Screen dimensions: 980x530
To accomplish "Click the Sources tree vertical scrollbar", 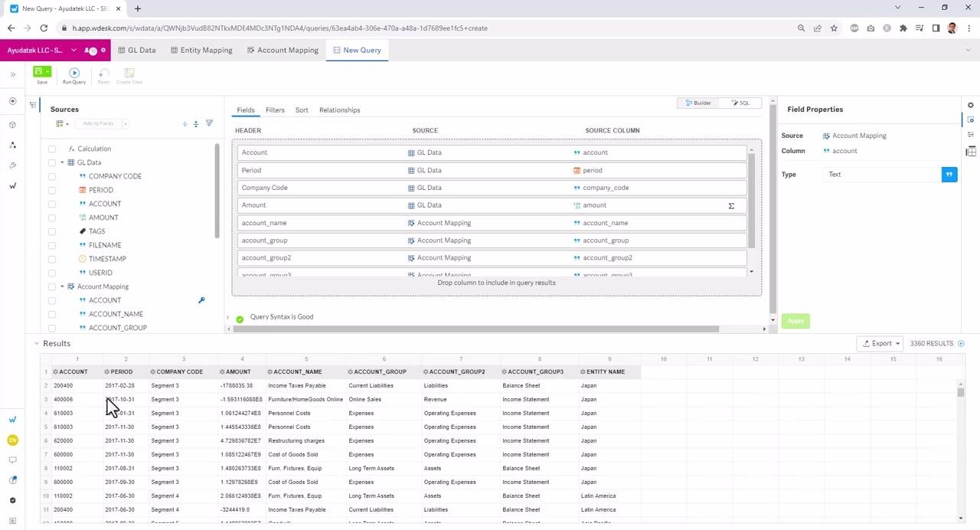I will click(x=217, y=191).
